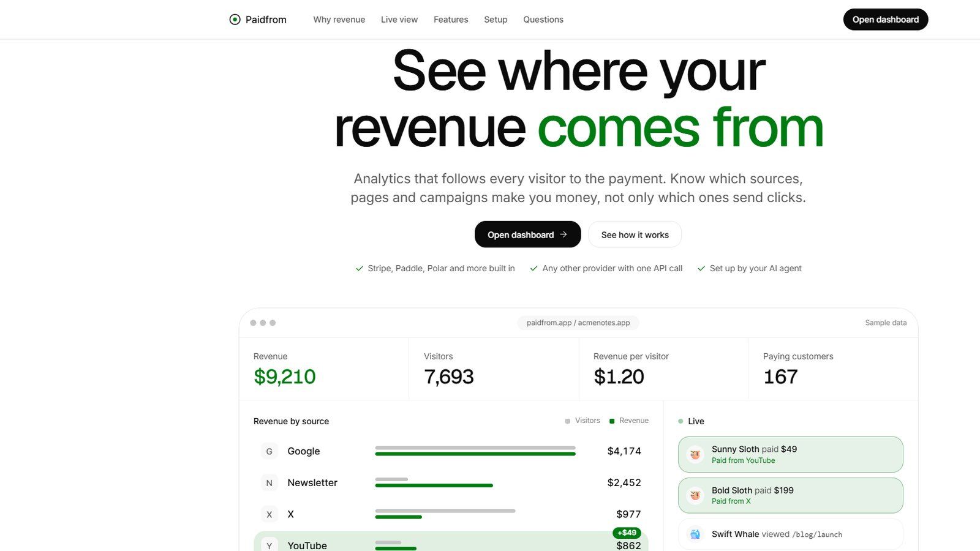Click the $977 revenue for X
980x551 pixels.
point(628,514)
